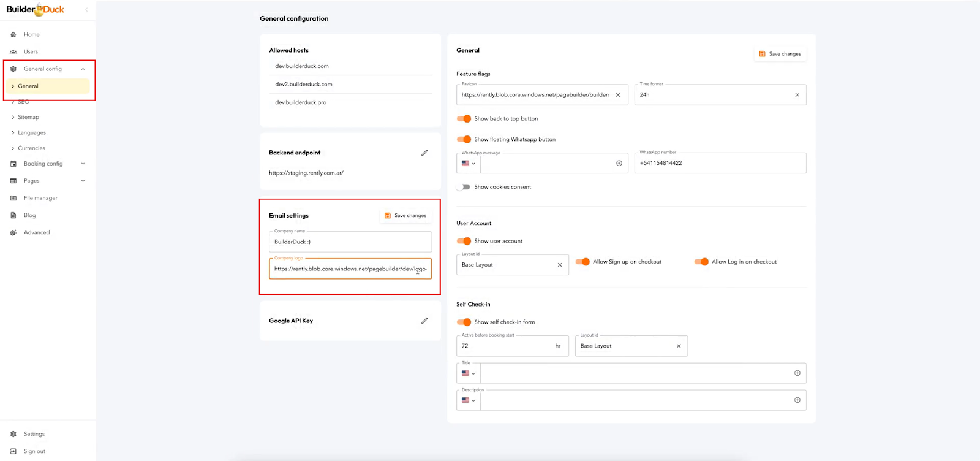Open the WhatsApp message language flag dropdown
This screenshot has width=980, height=461.
pyautogui.click(x=469, y=163)
